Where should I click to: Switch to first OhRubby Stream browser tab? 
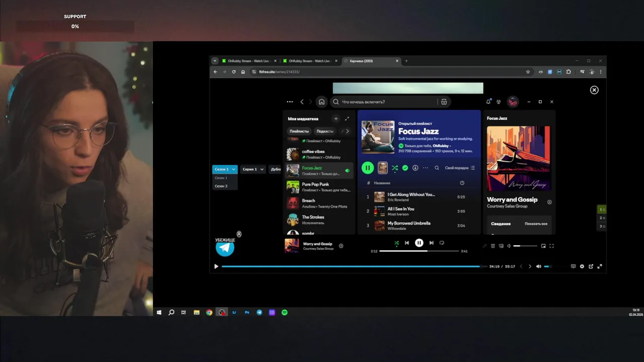point(249,61)
